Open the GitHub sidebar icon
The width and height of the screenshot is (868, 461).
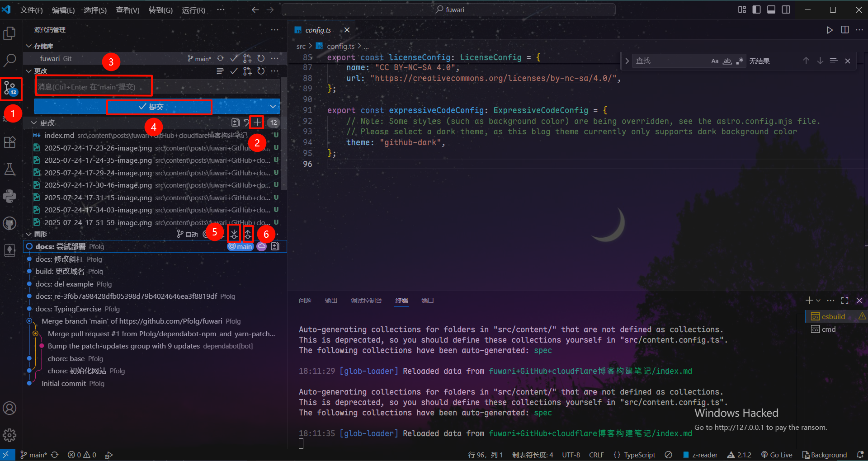pos(9,223)
